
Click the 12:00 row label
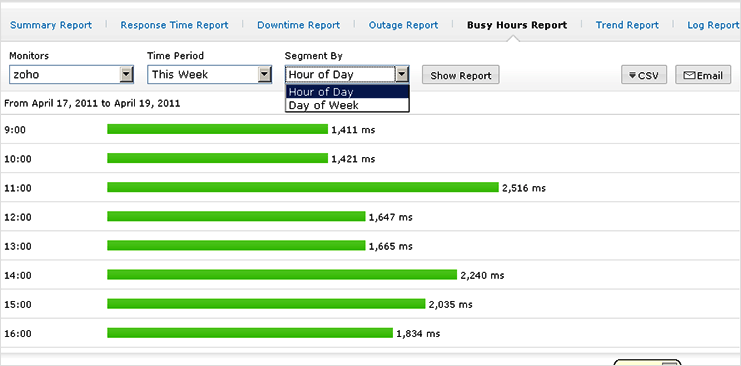18,218
